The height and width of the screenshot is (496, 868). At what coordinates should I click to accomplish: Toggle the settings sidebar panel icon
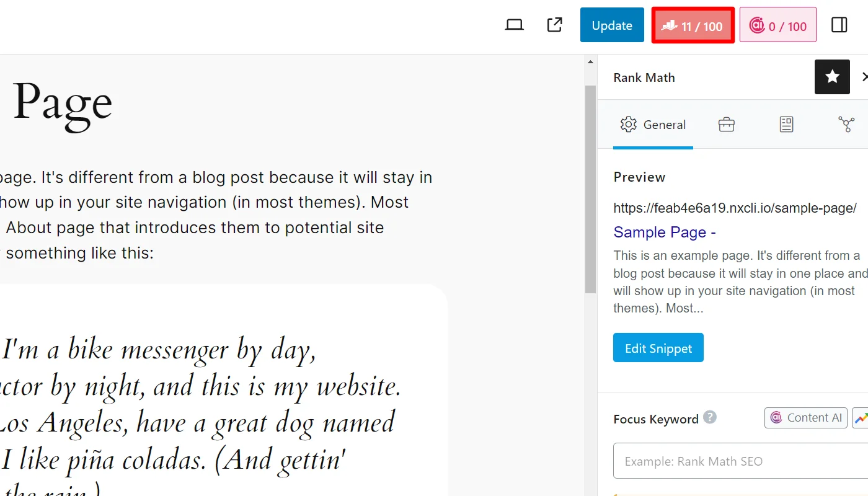(x=839, y=25)
